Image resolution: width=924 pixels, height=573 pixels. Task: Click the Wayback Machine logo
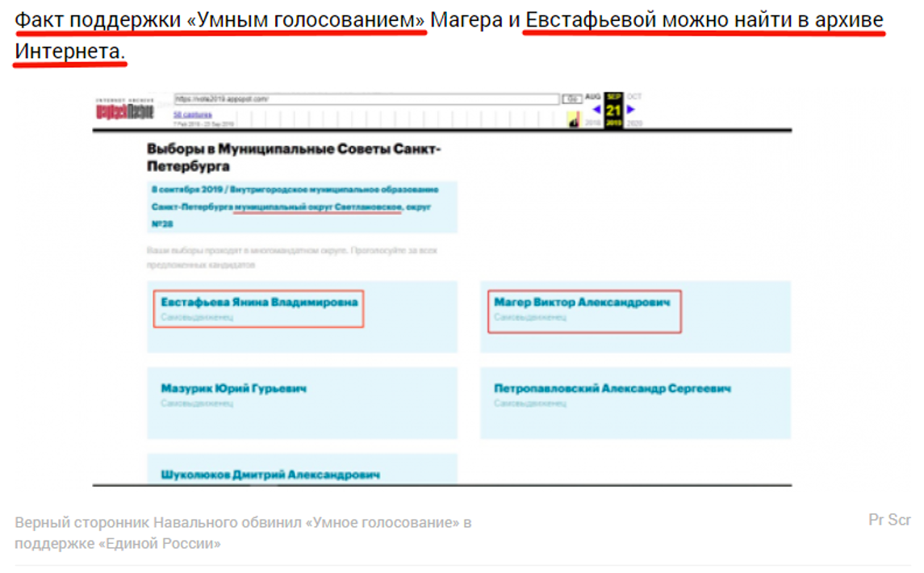tap(124, 110)
